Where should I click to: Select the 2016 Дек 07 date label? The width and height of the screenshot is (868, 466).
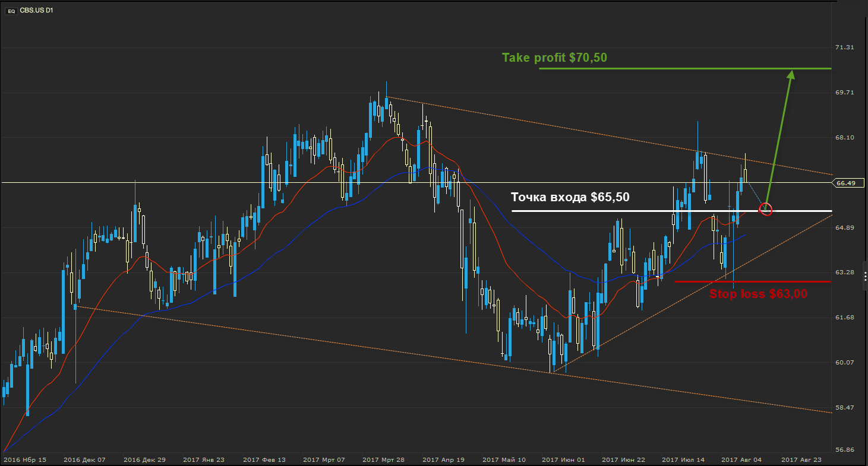(84, 459)
